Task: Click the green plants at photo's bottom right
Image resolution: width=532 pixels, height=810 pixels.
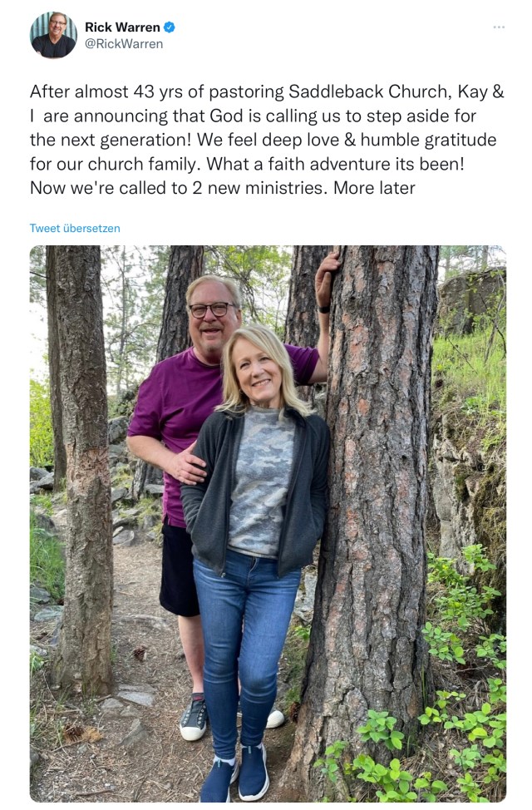Action: point(465,732)
